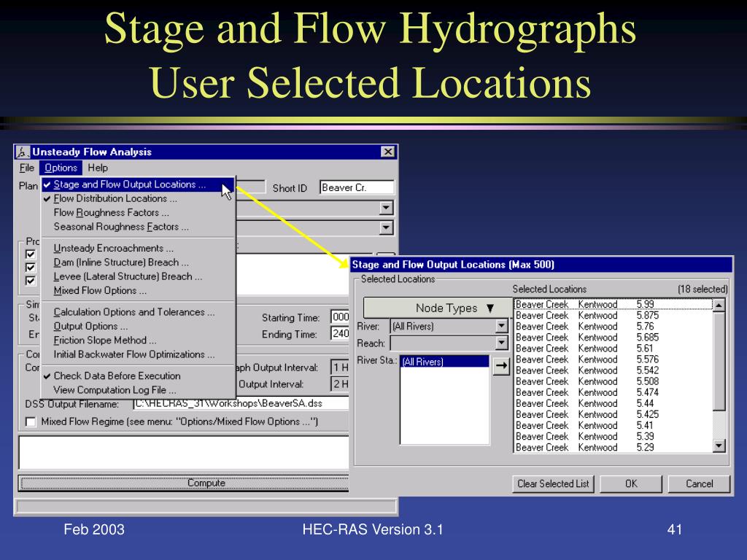The height and width of the screenshot is (560, 747).
Task: Open Levee (Lateral Structure) Breach option
Action: [138, 276]
